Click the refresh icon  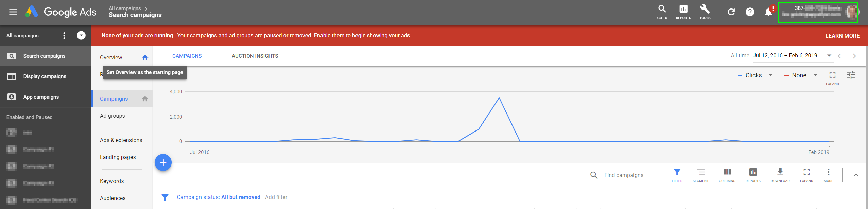pos(731,12)
